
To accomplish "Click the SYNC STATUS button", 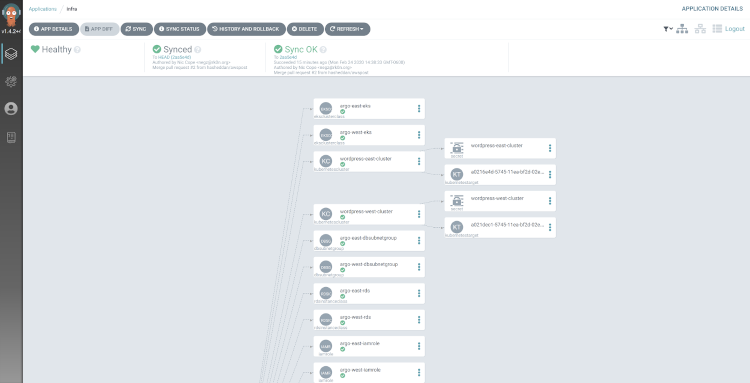I will tap(179, 29).
